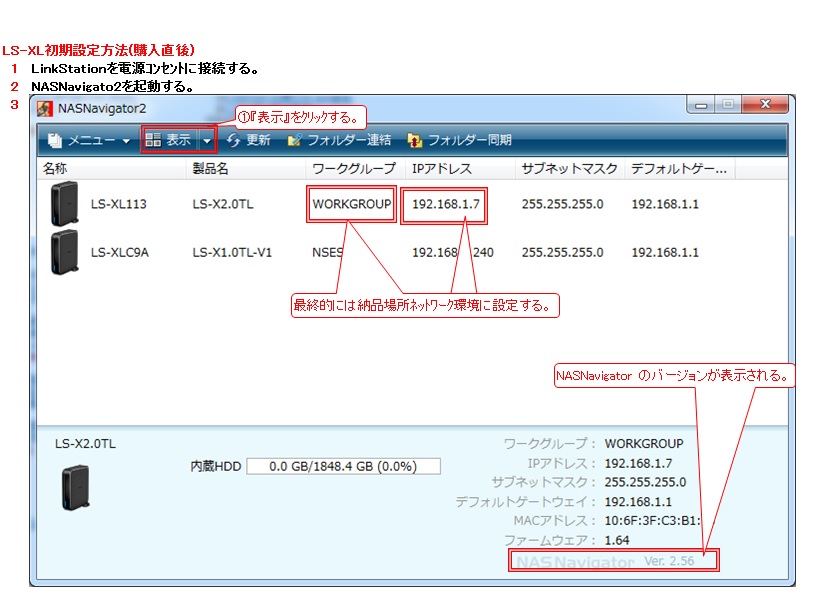Select the LS-XL113 device name

(119, 204)
